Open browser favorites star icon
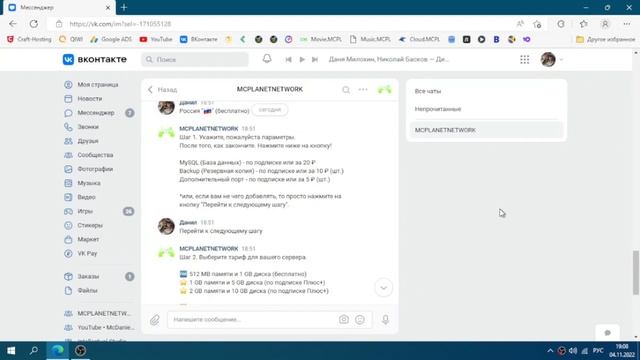 click(583, 24)
